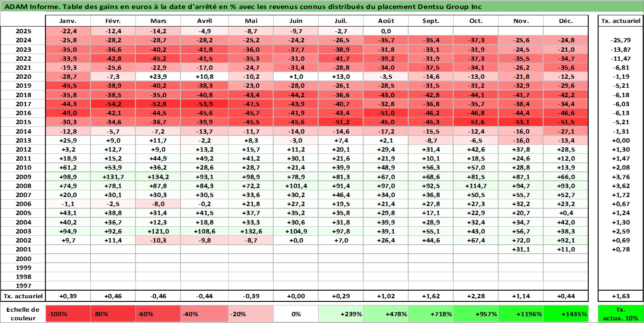This screenshot has width=644, height=323.
Task: Click the Août column header
Action: 386,21
